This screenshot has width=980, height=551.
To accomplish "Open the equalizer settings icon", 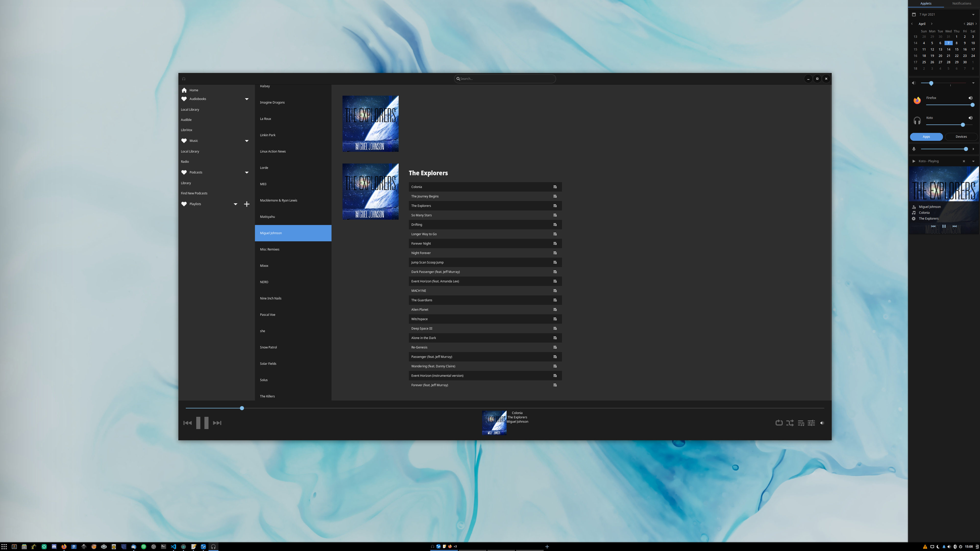I will [811, 423].
